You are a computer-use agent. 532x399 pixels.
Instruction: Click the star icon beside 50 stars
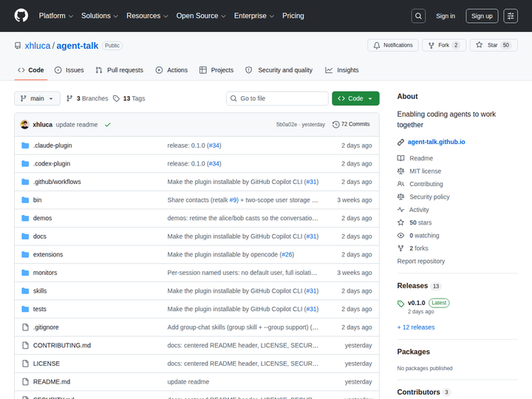click(x=400, y=222)
